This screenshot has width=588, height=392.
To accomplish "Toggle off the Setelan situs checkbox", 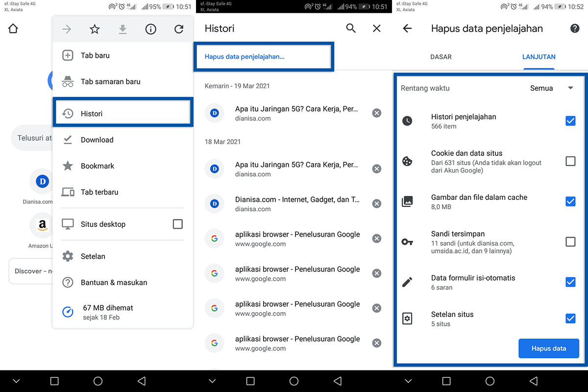I will [570, 318].
